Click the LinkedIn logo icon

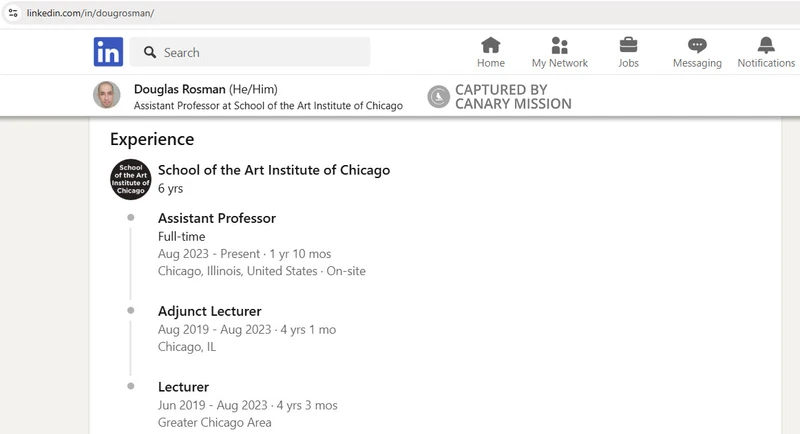pos(108,52)
